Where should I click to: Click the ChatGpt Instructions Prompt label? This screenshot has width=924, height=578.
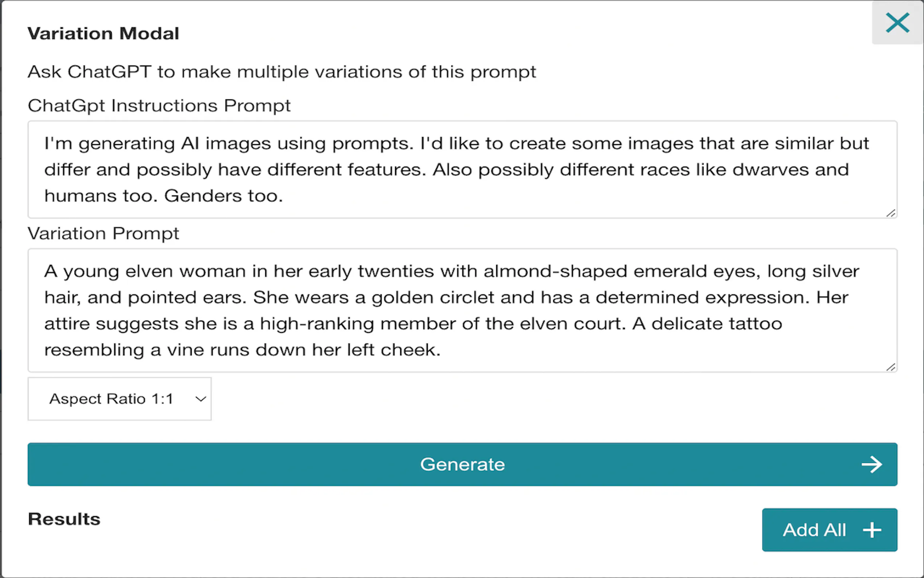[159, 106]
